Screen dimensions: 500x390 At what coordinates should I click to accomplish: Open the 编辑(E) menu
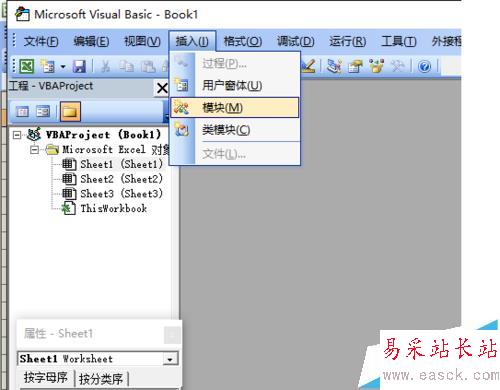pyautogui.click(x=91, y=41)
